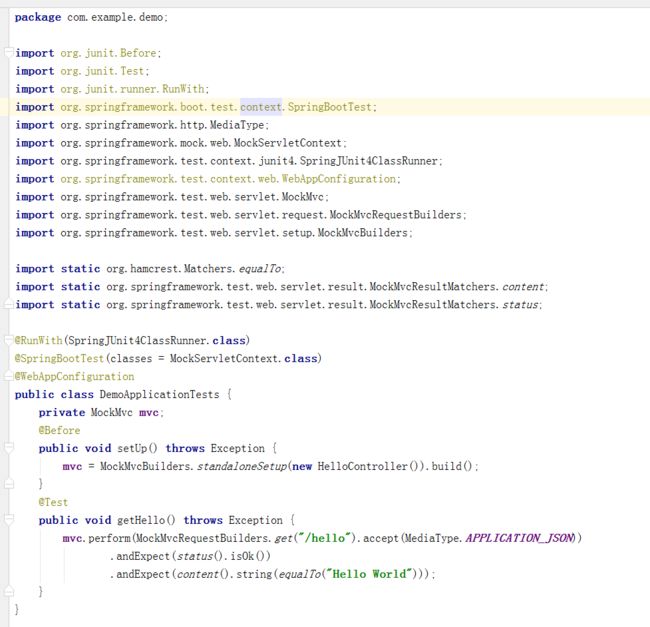Click mvc.perform in getHello body
Image resolution: width=650 pixels, height=627 pixels.
pyautogui.click(x=96, y=538)
